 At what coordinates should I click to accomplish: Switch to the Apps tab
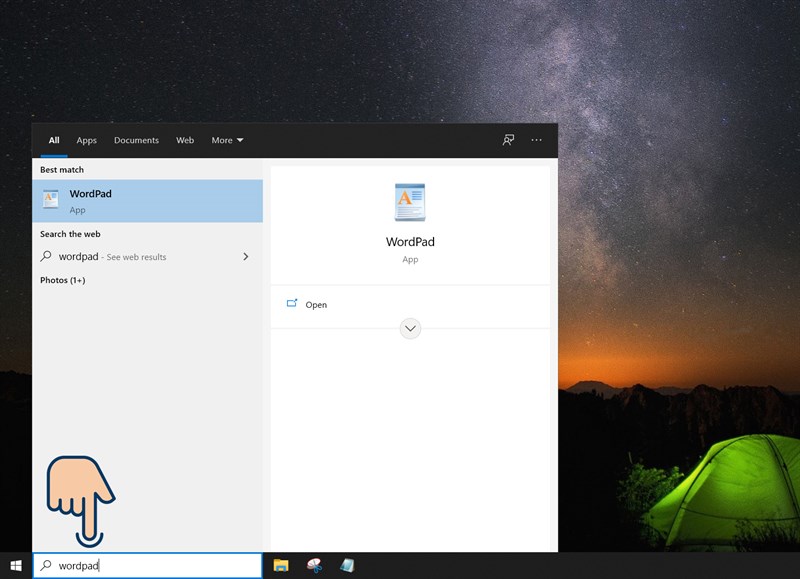point(86,140)
